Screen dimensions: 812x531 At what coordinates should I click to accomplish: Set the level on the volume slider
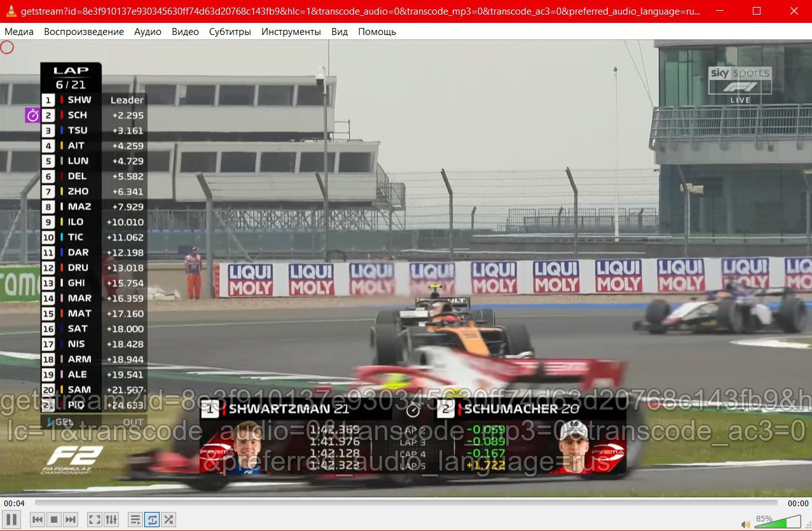coord(780,522)
